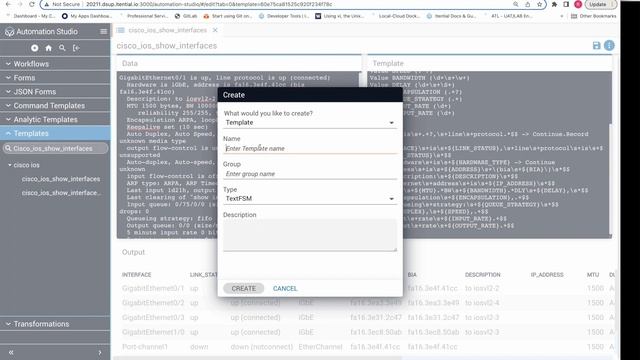Click the CREATE button
640x360 pixels.
click(244, 288)
